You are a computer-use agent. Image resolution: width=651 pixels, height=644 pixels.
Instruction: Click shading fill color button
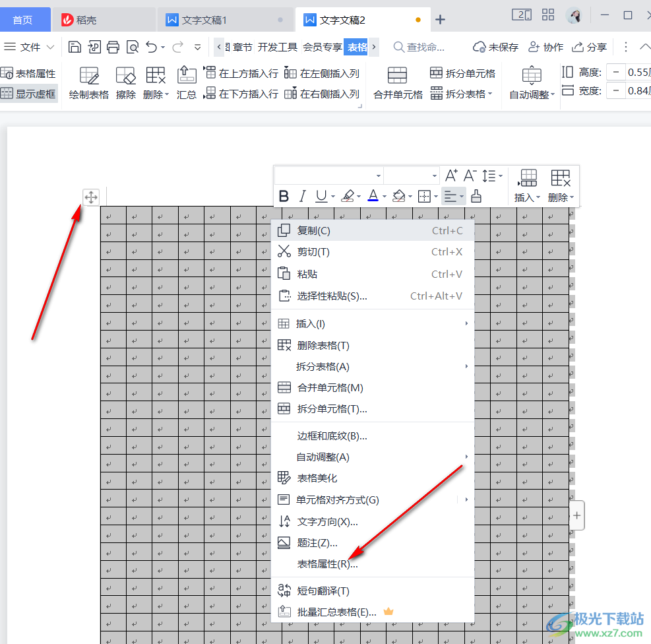[x=398, y=196]
